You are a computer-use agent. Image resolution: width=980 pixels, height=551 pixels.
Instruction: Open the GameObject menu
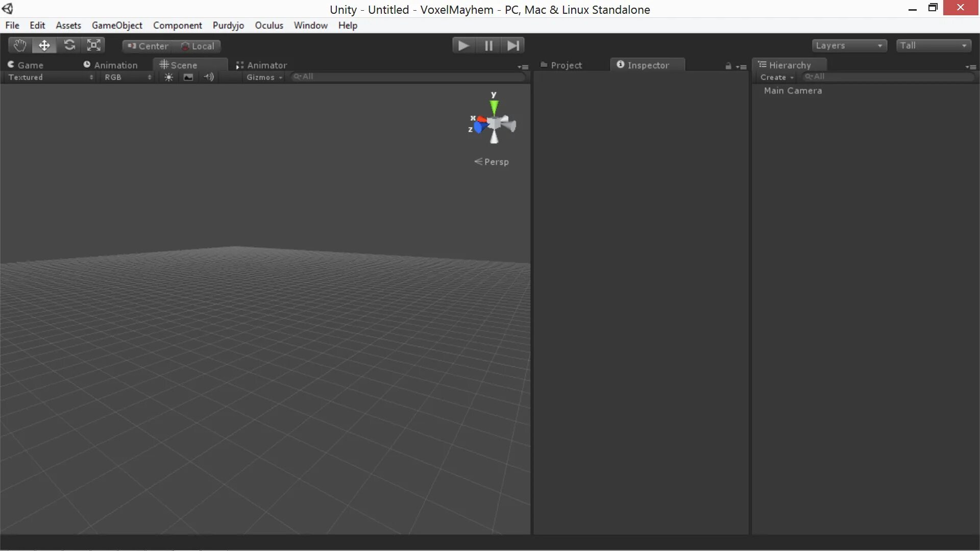(x=117, y=26)
